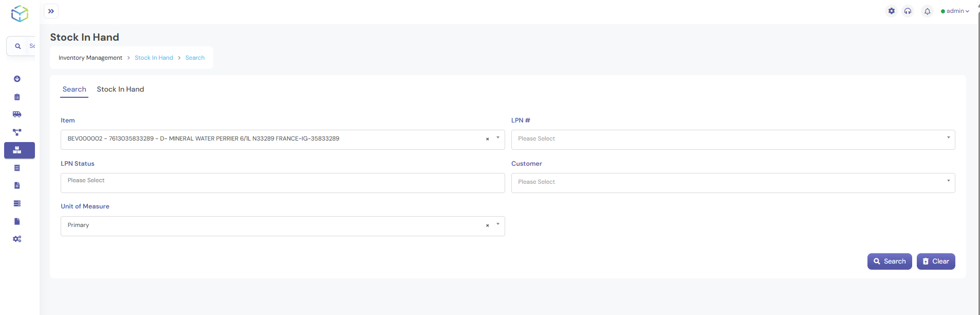Open the gears configuration icon in sidebar
Image resolution: width=980 pixels, height=315 pixels.
(x=17, y=239)
